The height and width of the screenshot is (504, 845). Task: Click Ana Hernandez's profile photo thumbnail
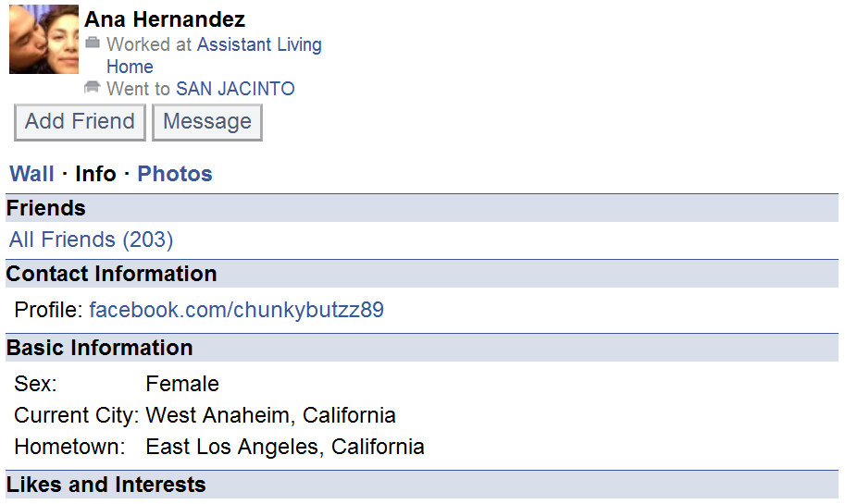click(x=43, y=39)
